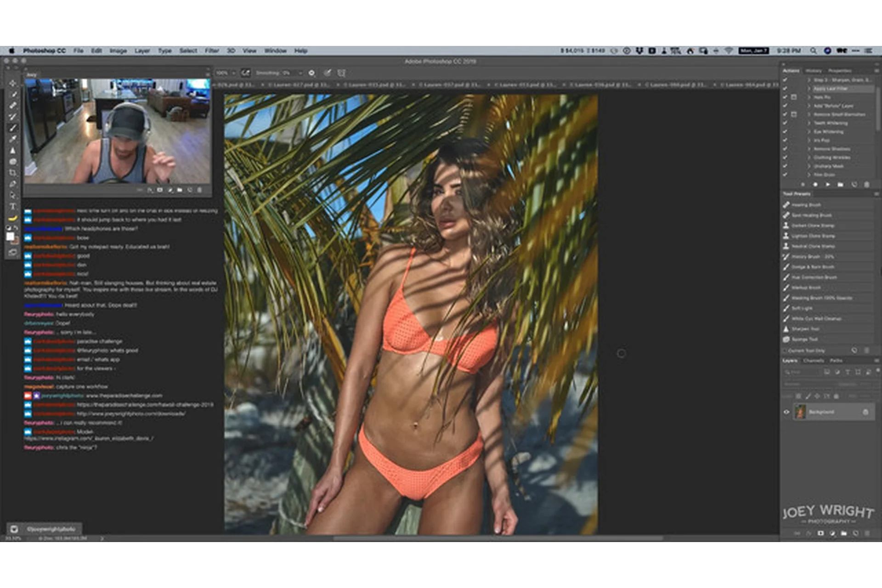
Task: Hide the Background layer visibility eye
Action: tap(787, 412)
